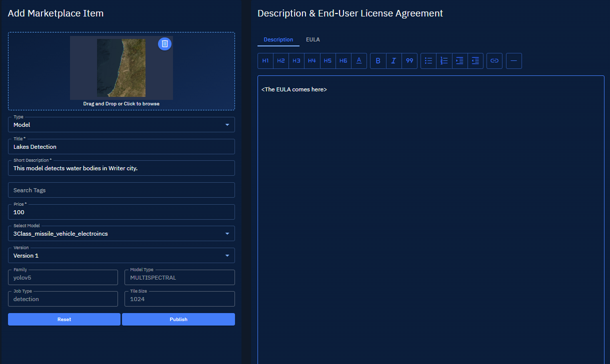Open the underlined A text color tool
The image size is (610, 364).
pos(358,61)
